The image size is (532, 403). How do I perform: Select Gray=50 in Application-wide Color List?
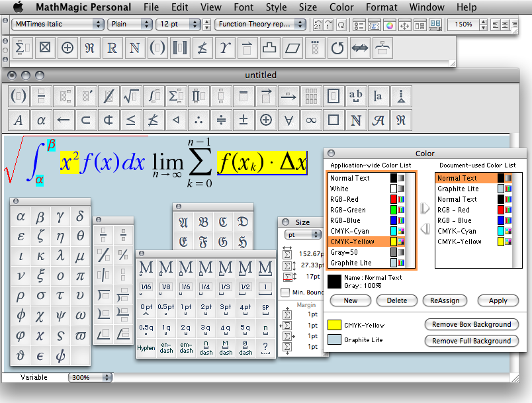tap(367, 252)
